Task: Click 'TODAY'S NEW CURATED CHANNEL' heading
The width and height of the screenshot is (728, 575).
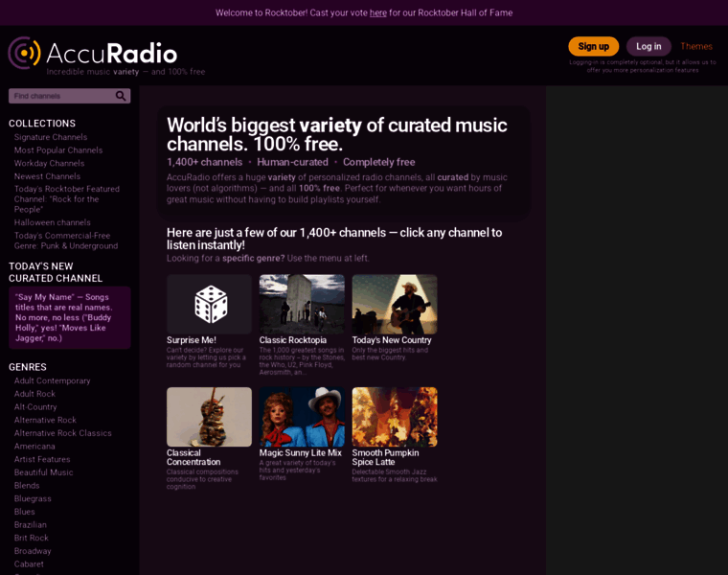Action: pos(56,272)
